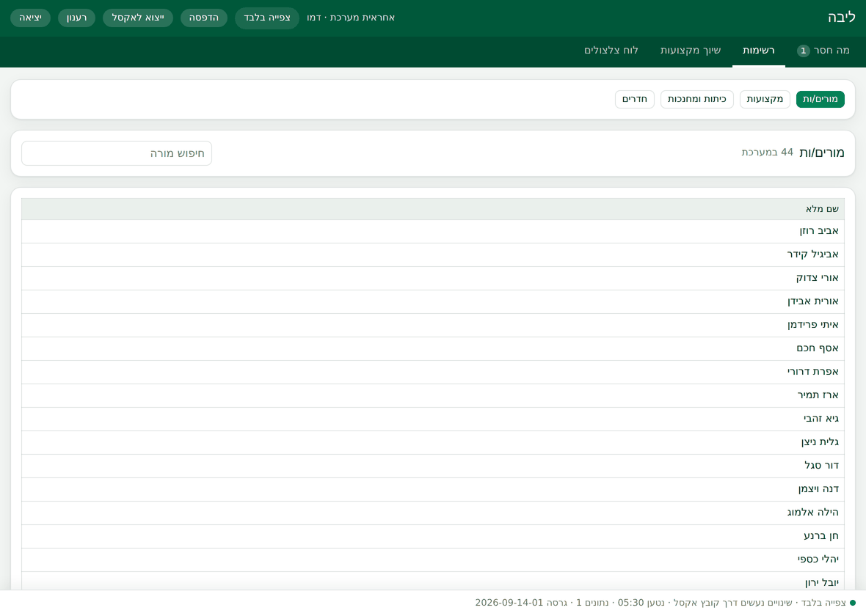Select the row דנה ויצמן
The height and width of the screenshot is (616, 866).
433,490
